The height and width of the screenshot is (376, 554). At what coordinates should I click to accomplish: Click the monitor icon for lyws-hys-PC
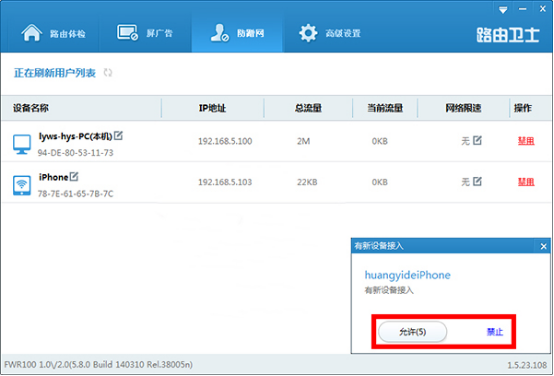pyautogui.click(x=22, y=144)
